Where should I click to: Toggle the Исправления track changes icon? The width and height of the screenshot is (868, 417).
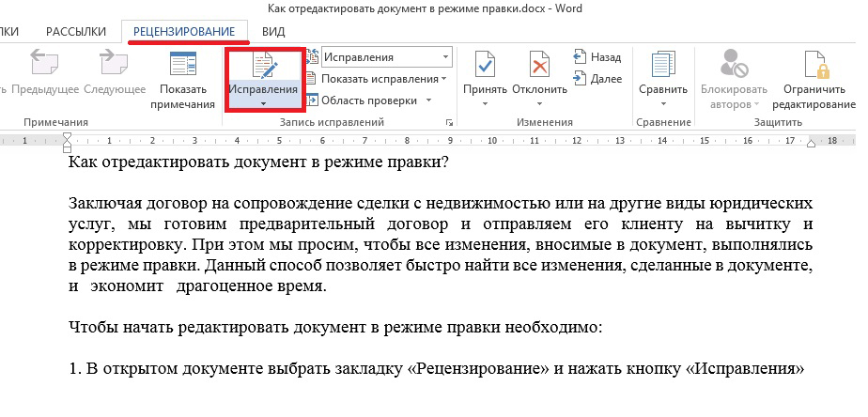point(264,66)
